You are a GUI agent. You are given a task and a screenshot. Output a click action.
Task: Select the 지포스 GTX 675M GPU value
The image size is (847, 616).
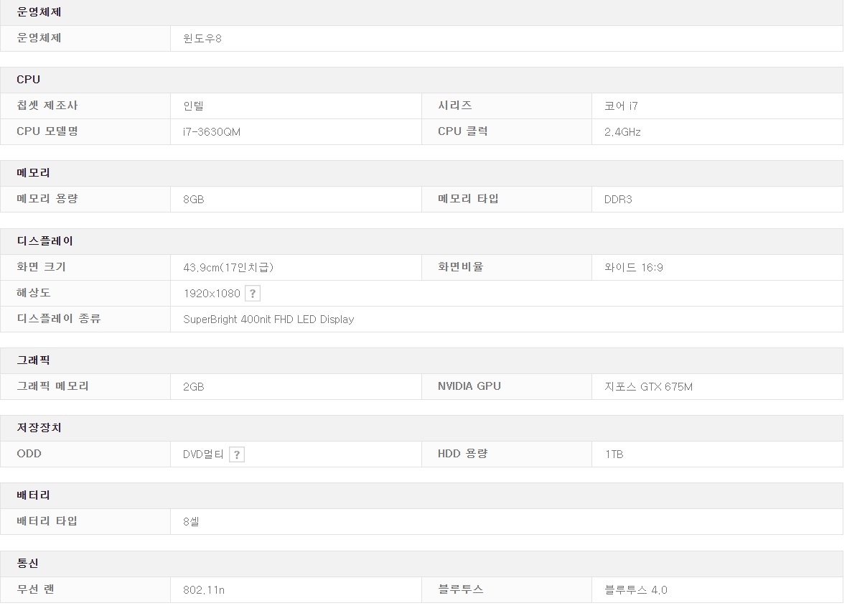(x=648, y=387)
